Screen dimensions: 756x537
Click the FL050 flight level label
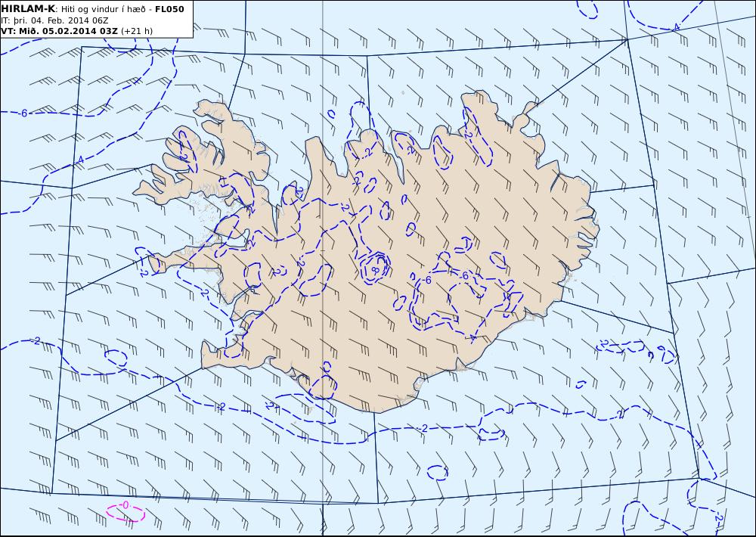(x=169, y=8)
